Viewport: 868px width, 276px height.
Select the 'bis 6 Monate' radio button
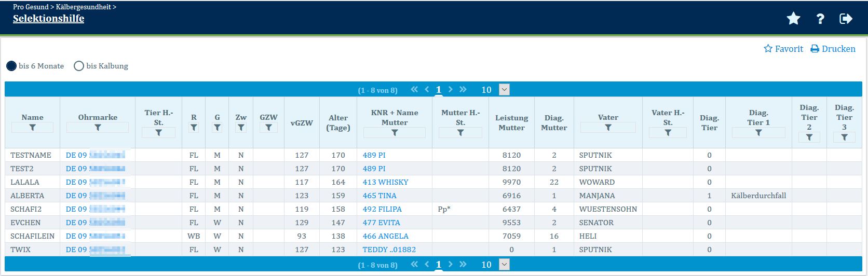coord(11,66)
